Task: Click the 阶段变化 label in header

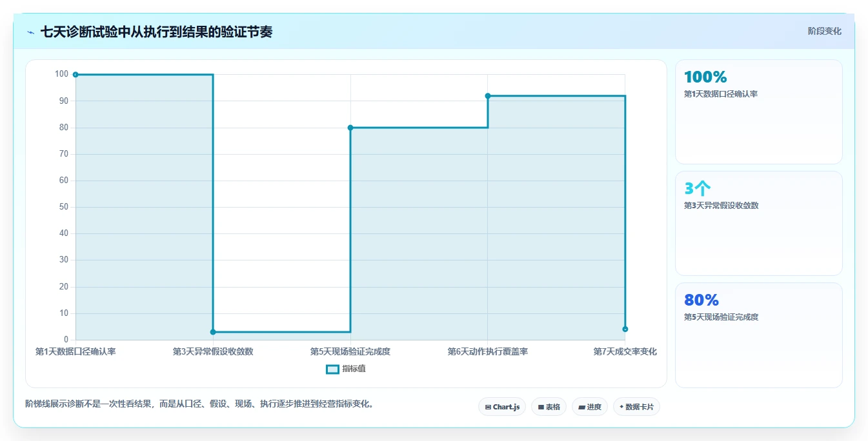Action: (824, 31)
